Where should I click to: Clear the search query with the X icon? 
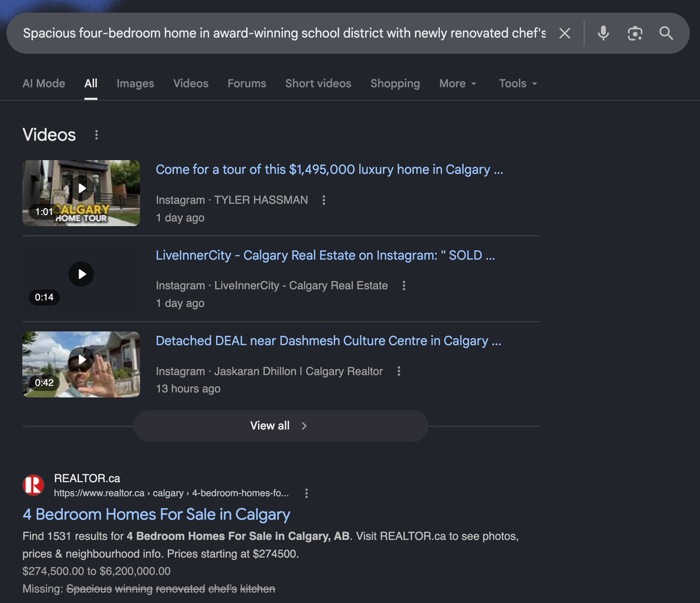tap(565, 33)
